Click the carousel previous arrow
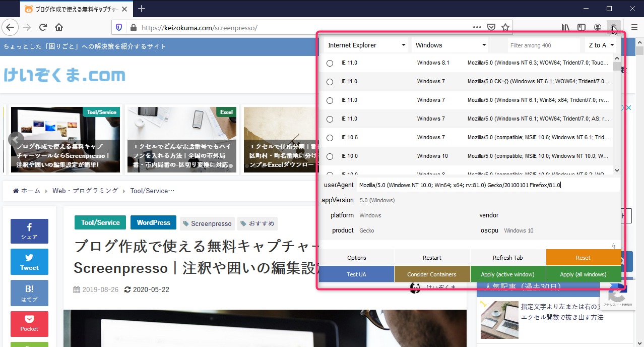 [16, 139]
